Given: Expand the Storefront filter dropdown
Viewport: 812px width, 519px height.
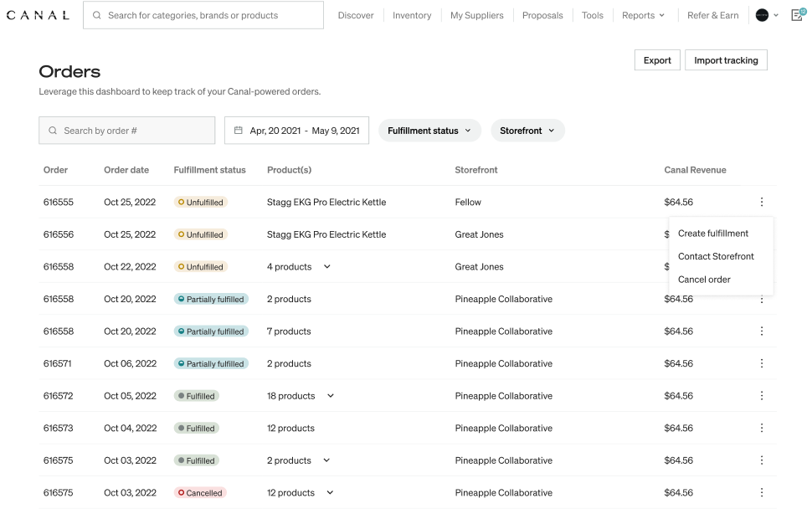Looking at the screenshot, I should 527,131.
